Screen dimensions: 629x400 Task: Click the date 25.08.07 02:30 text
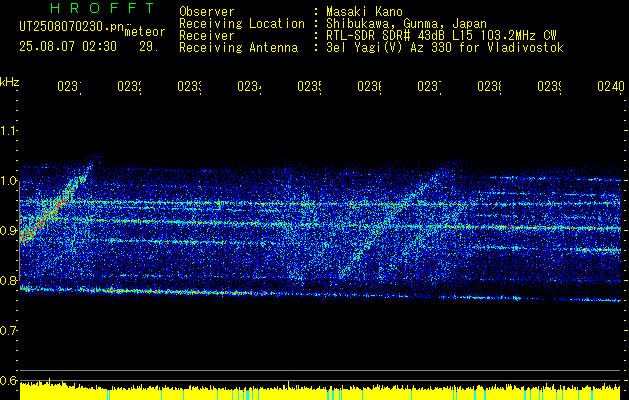tap(68, 47)
